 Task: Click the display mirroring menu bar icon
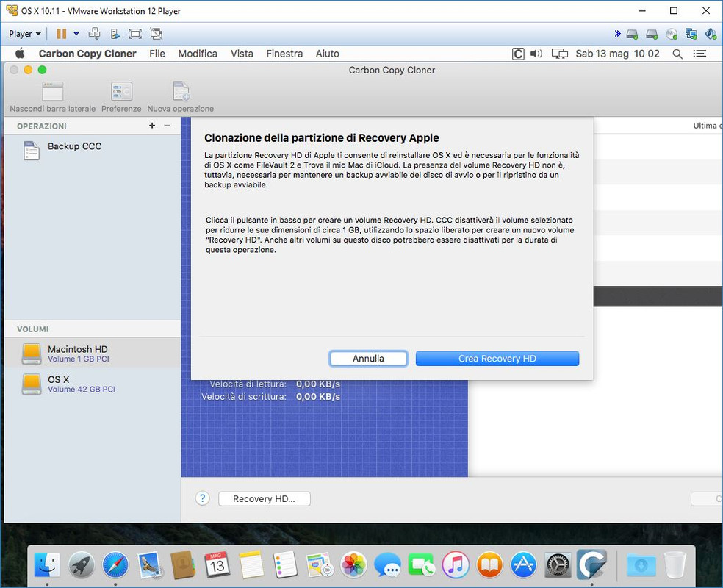tap(560, 54)
